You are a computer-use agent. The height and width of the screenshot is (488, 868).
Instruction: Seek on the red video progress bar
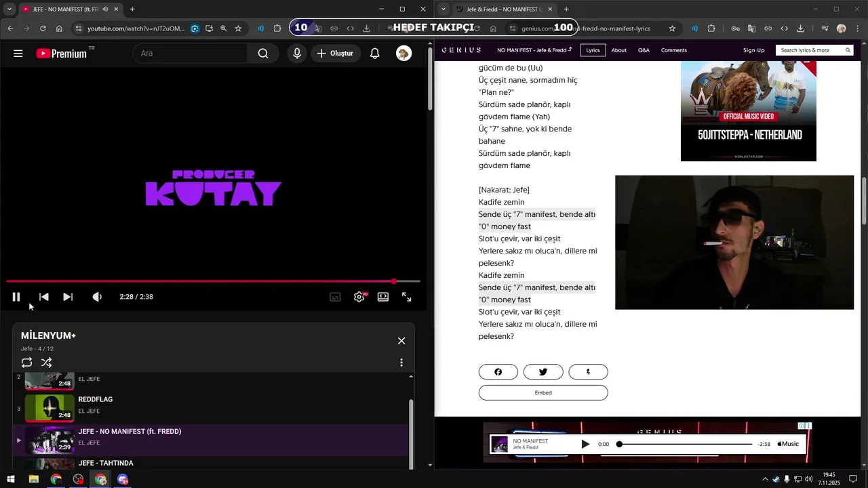213,281
